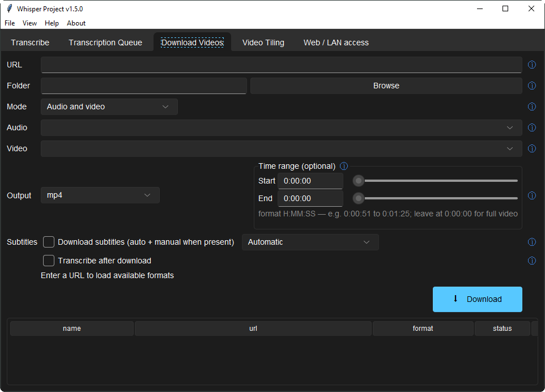Minimize the Whisper Project window
The height and width of the screenshot is (392, 545).
[x=480, y=8]
